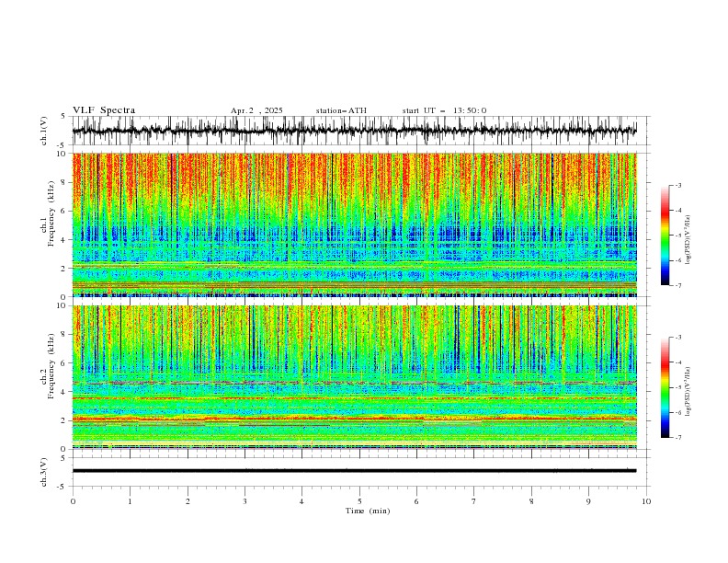
Task: Click the ch.1 color bar "log(PSD)(V²/Hz)" label
Action: [x=688, y=240]
